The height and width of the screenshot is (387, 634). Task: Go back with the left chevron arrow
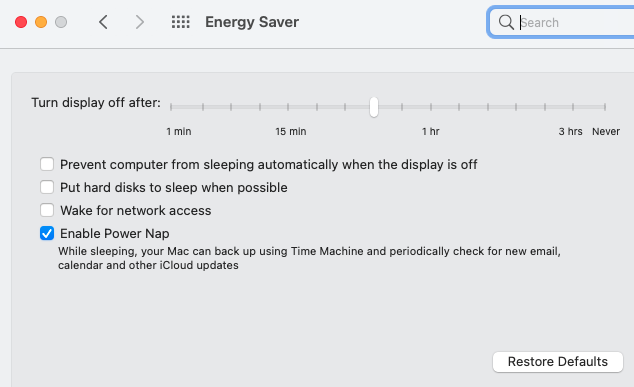click(x=103, y=22)
